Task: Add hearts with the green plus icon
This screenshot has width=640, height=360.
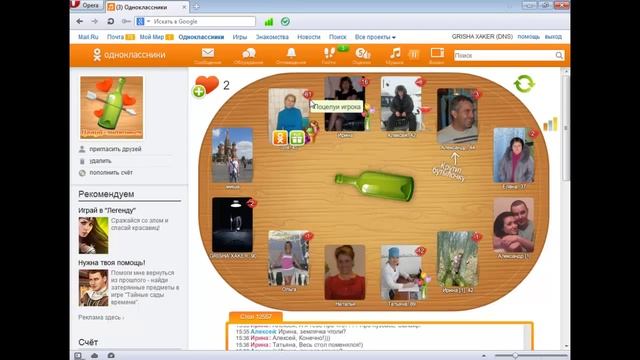Action: click(199, 92)
